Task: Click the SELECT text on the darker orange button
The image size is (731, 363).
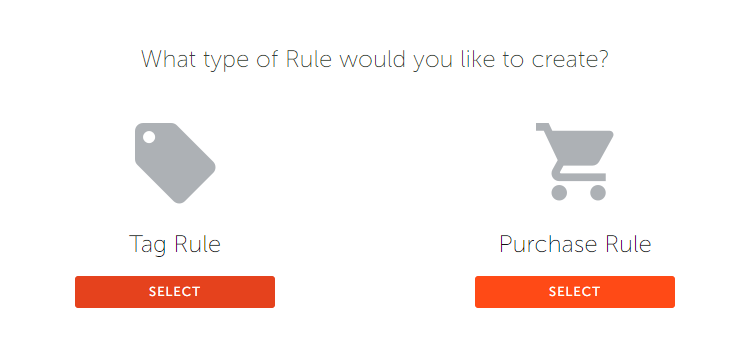Action: pos(175,292)
